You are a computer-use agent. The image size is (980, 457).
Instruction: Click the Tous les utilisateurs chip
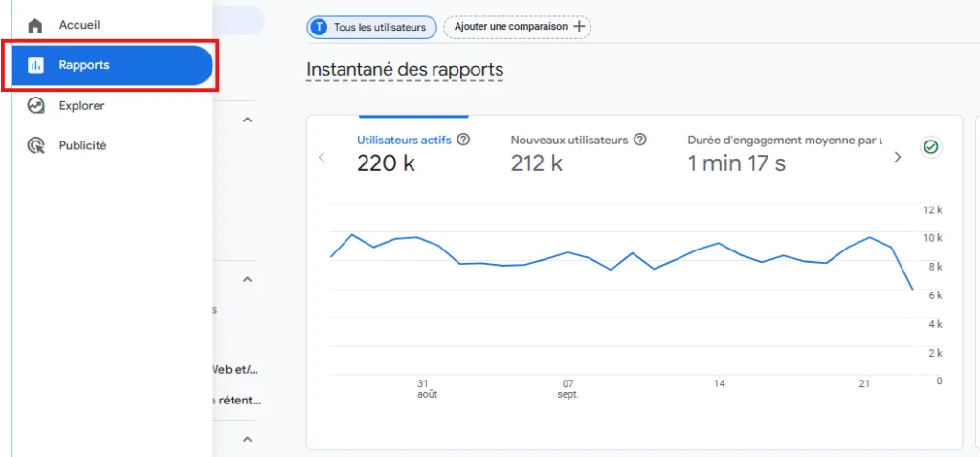[x=371, y=27]
